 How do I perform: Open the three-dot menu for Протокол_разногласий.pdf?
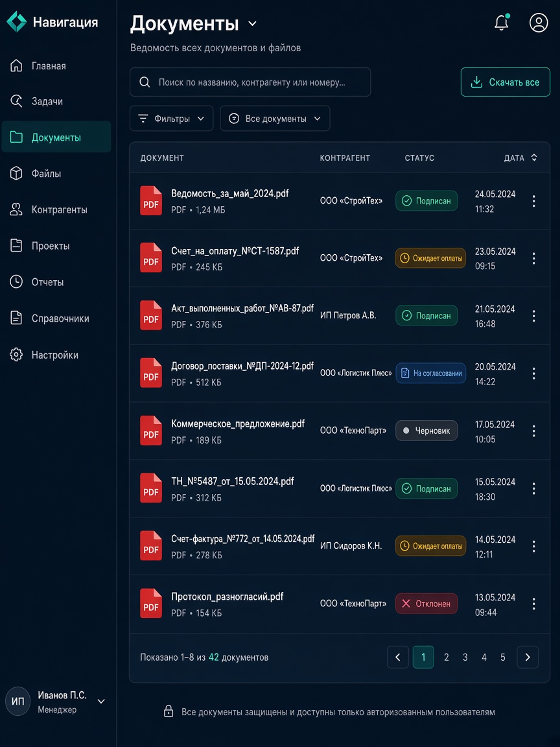534,604
